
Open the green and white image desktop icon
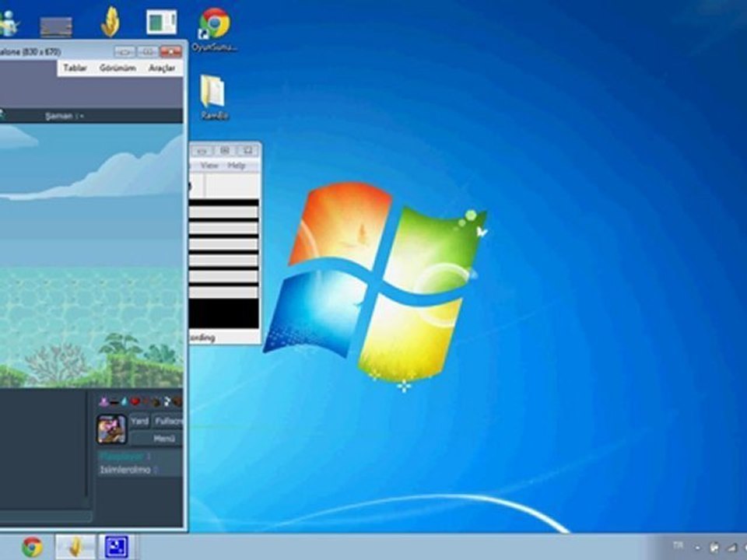point(162,22)
